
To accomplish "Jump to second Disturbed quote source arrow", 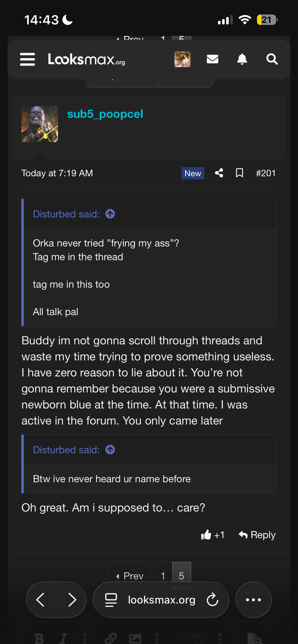I will [110, 450].
